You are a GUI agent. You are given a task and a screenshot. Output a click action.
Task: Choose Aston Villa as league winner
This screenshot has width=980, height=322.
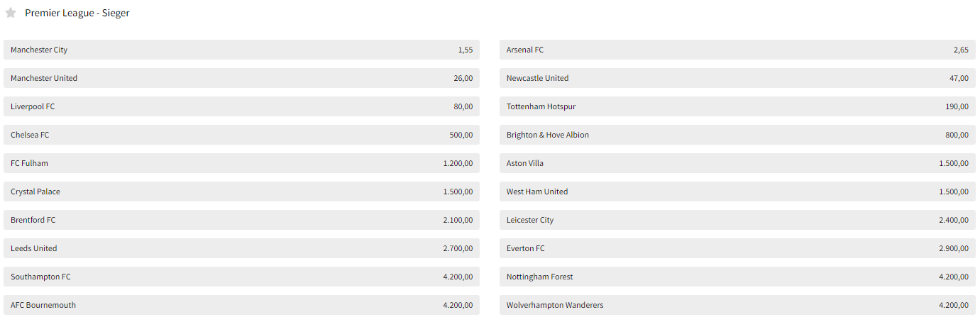(737, 163)
